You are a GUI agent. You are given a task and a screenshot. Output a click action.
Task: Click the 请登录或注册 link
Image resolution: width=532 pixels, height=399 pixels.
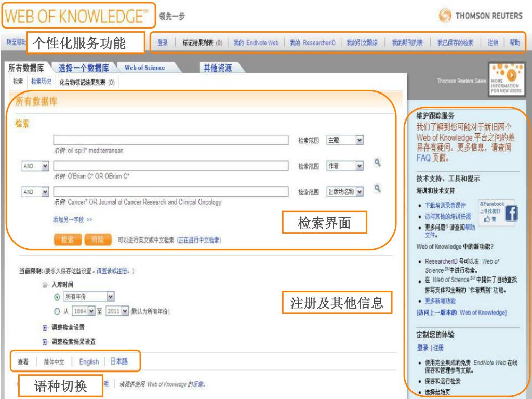[113, 271]
